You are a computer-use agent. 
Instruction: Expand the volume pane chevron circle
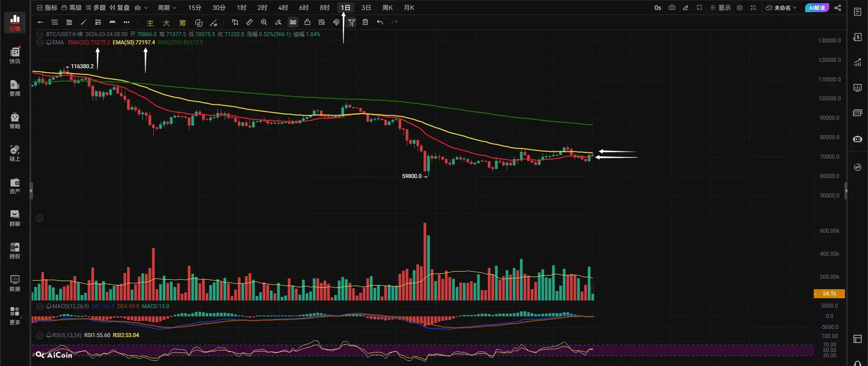[40, 218]
